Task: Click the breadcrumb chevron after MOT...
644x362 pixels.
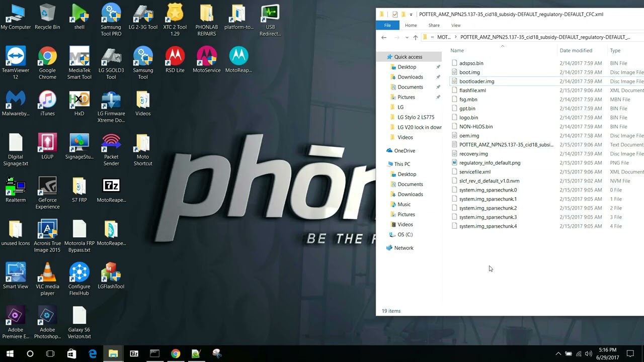Action: click(456, 37)
